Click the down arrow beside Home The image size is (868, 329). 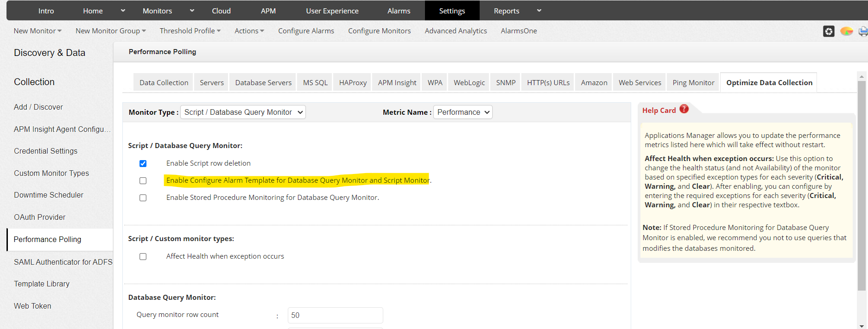click(123, 11)
